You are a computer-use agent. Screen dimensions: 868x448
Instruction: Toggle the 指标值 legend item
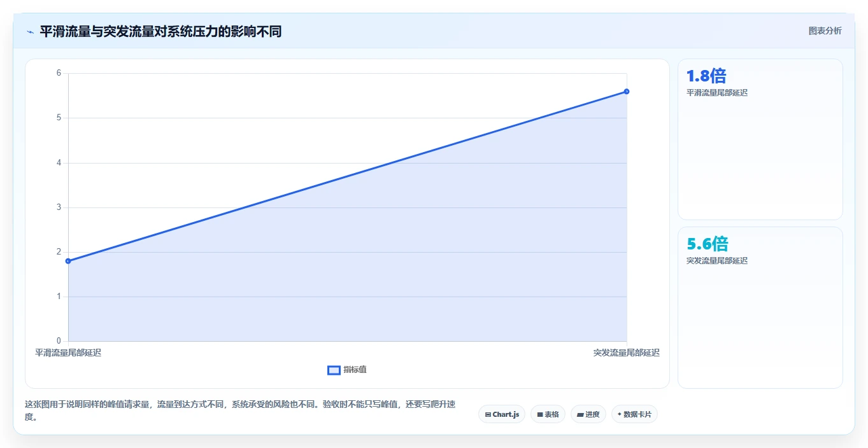click(x=347, y=370)
